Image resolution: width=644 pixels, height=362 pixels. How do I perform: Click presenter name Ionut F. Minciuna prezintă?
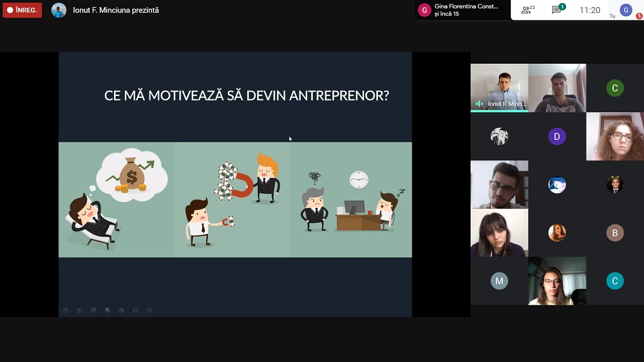[116, 10]
